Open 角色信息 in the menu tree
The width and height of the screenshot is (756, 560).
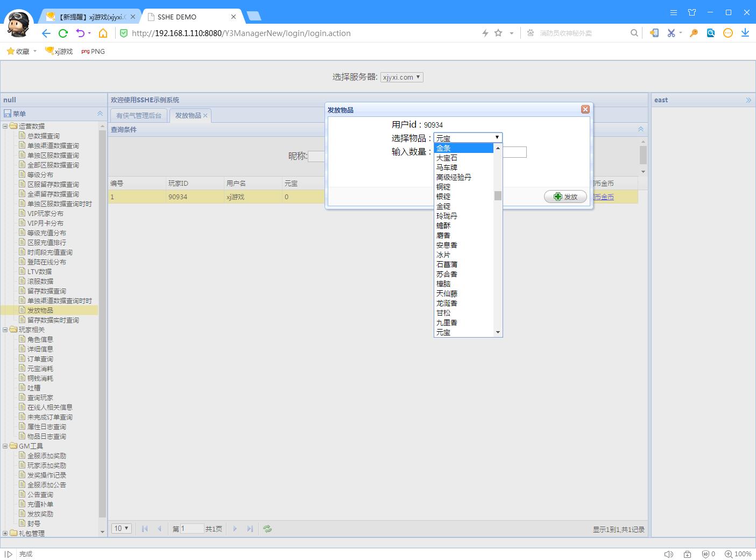pos(40,339)
